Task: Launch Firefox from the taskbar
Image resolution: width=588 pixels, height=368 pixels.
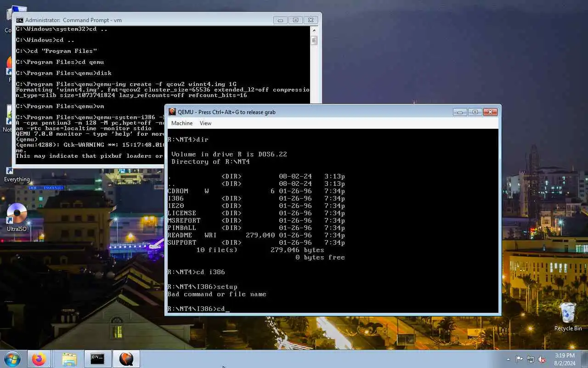Action: coord(39,359)
